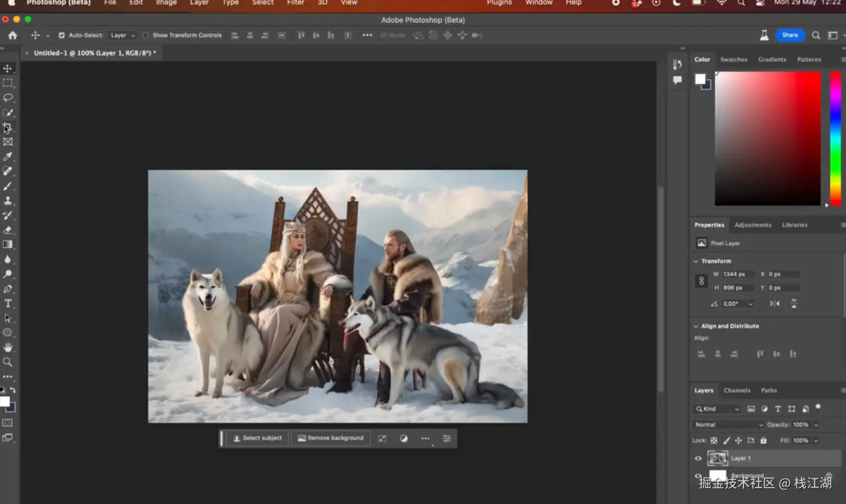Select the Gradient tool
This screenshot has width=846, height=504.
click(x=8, y=245)
